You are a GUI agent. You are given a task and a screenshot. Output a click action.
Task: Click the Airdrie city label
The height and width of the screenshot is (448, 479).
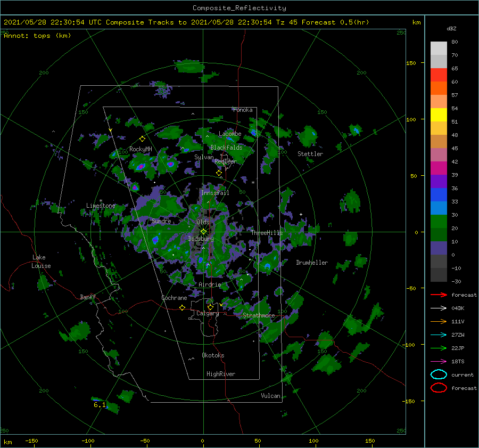(x=210, y=284)
